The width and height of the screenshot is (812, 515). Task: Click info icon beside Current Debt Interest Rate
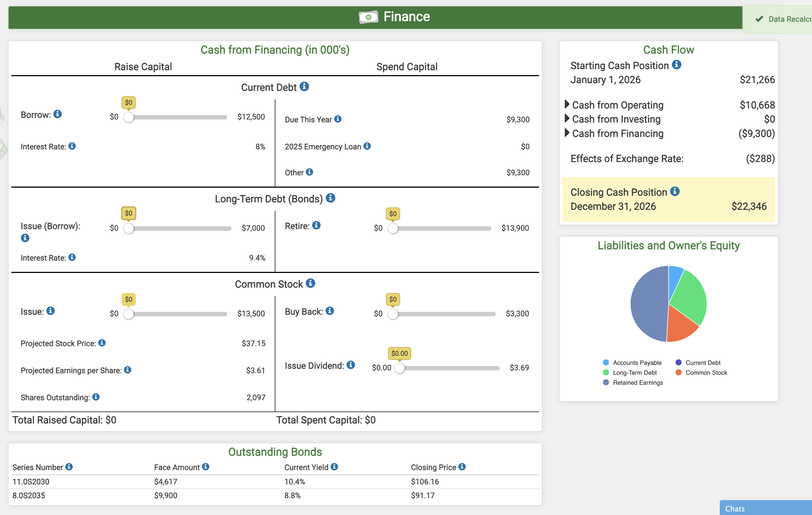click(72, 146)
